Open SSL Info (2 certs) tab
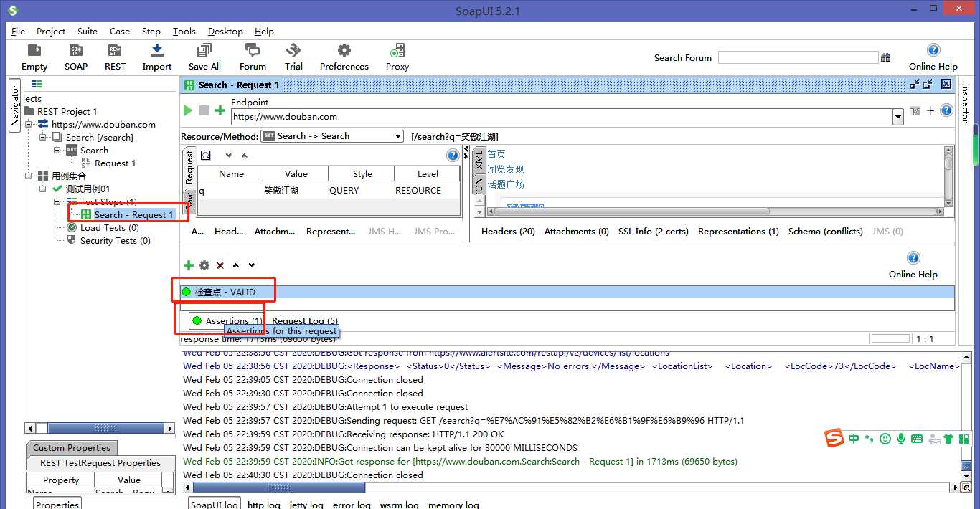 tap(654, 231)
